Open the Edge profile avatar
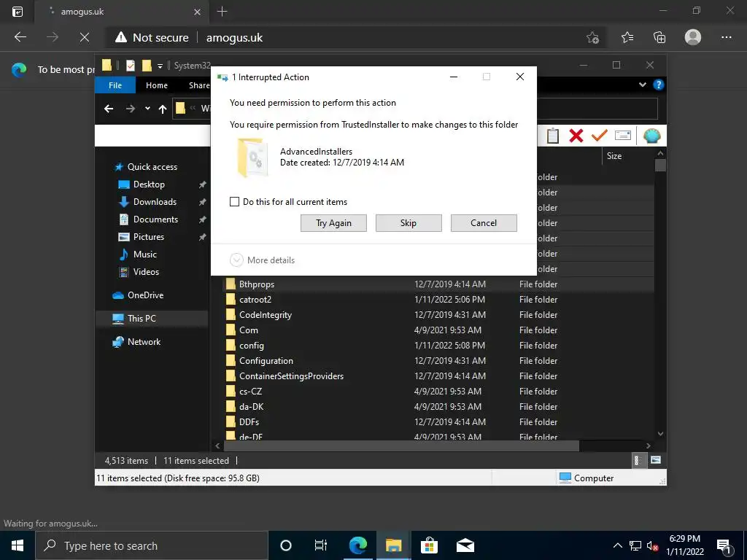This screenshot has height=560, width=747. point(693,37)
